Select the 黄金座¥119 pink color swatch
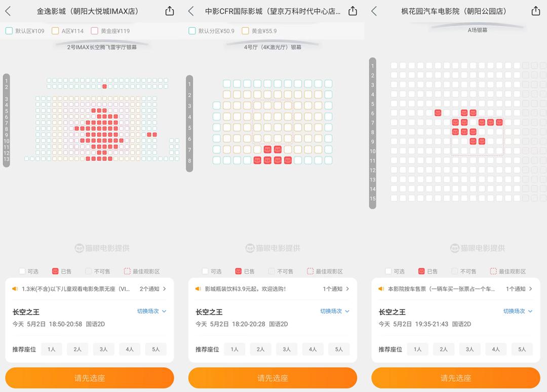Screen dimensions: 547x392 pyautogui.click(x=94, y=31)
